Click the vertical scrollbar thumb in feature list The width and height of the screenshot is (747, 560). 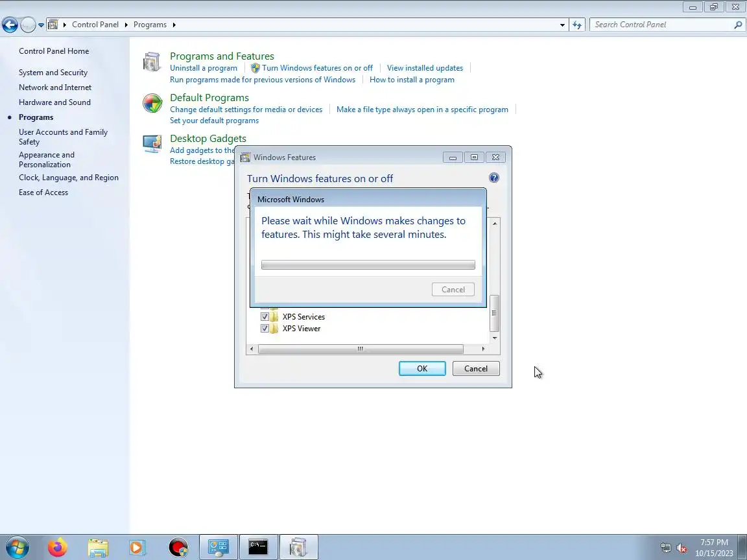point(495,313)
